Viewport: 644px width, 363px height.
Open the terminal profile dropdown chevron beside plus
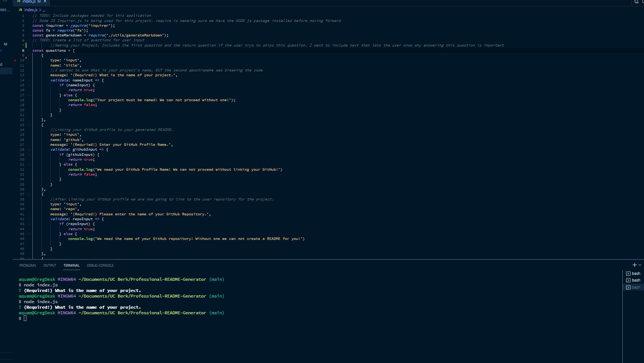click(640, 265)
